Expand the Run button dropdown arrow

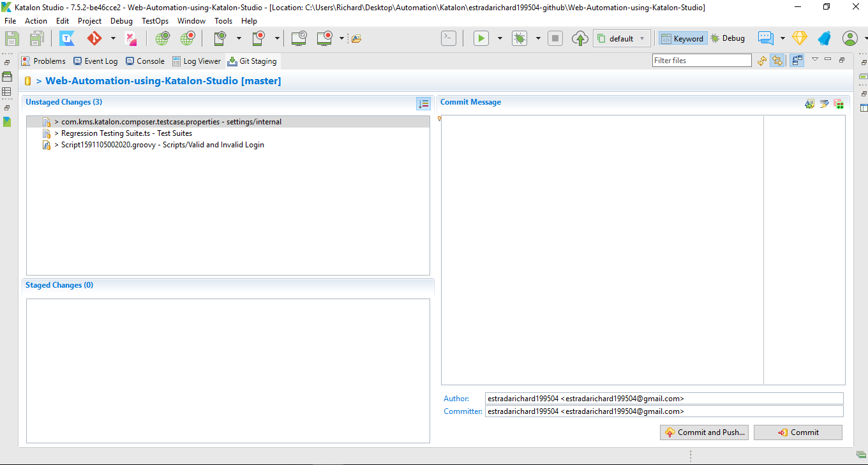[x=500, y=38]
